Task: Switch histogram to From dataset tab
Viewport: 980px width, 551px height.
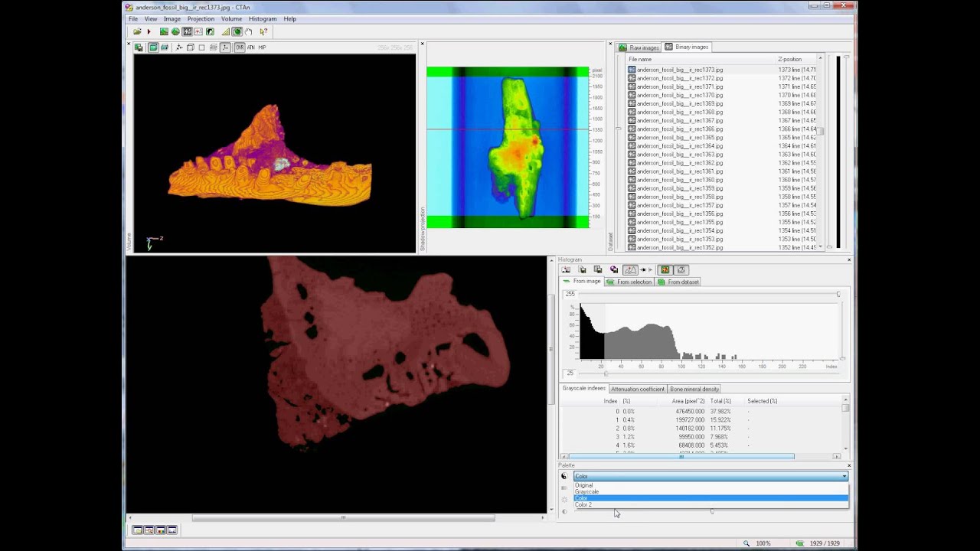Action: [678, 282]
